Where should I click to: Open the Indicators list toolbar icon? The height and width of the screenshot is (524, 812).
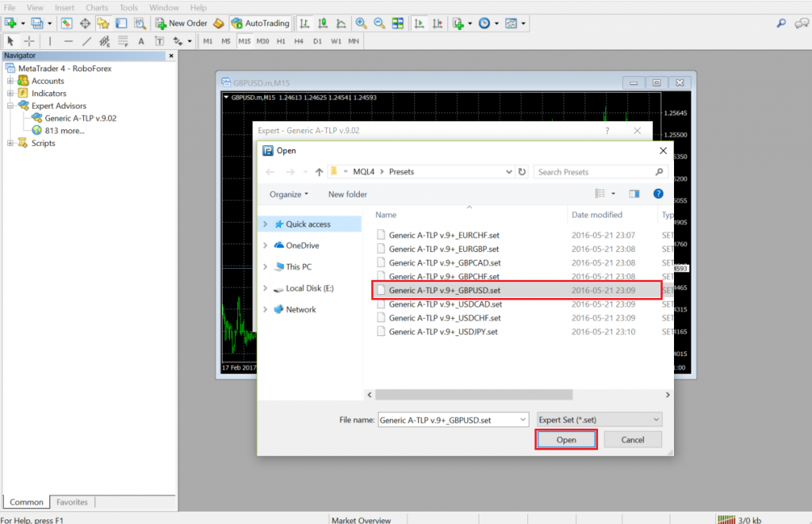458,23
